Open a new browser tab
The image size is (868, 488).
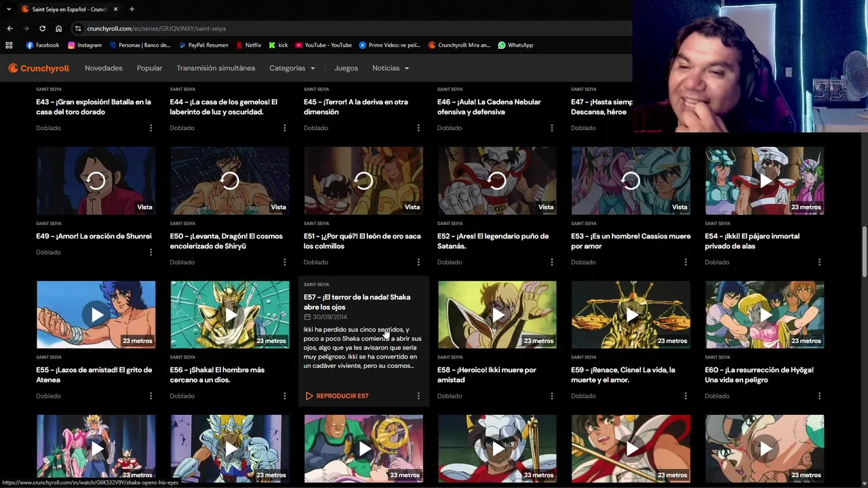pos(132,9)
